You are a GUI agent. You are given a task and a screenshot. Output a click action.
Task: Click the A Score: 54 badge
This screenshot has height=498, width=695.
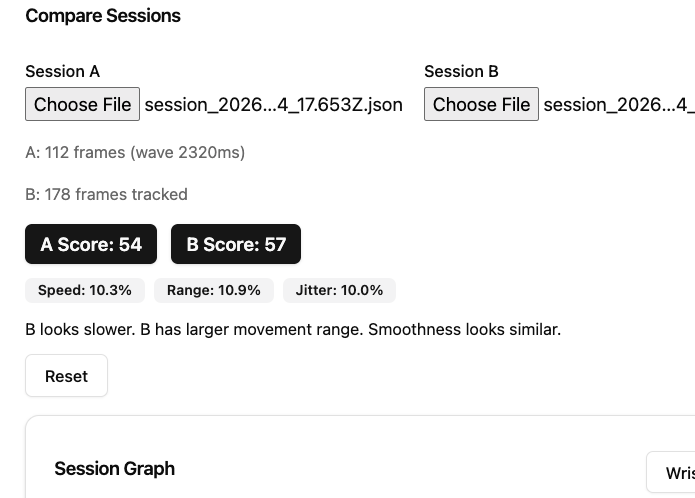pyautogui.click(x=91, y=244)
